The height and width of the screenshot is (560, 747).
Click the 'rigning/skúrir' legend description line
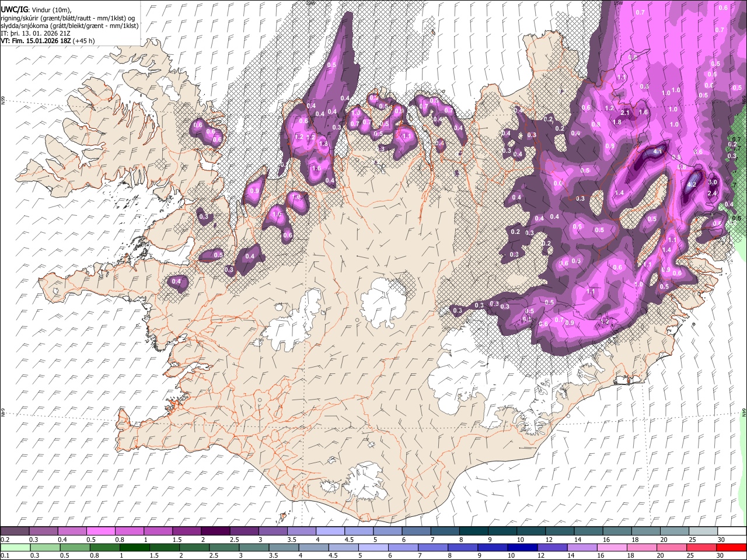tap(68, 18)
